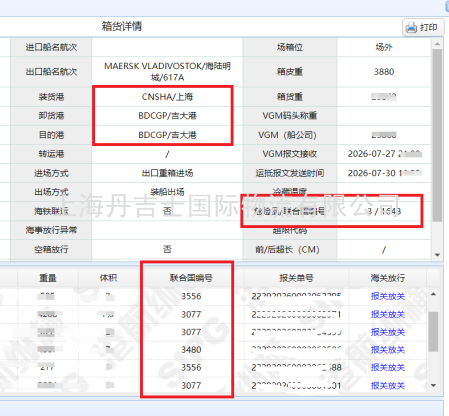
Task: Click the 箱货重 label cell
Action: (x=290, y=97)
